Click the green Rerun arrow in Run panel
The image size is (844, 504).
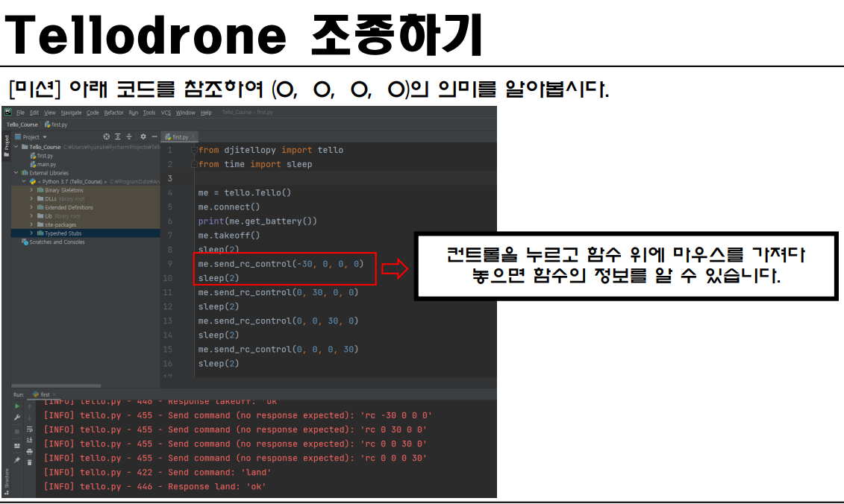point(17,406)
